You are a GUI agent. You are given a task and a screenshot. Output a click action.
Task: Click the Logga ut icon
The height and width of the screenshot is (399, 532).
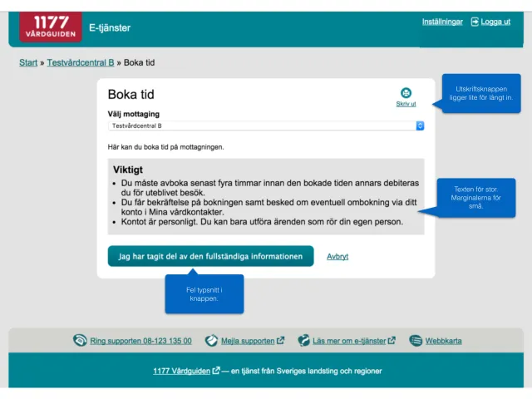tap(475, 22)
